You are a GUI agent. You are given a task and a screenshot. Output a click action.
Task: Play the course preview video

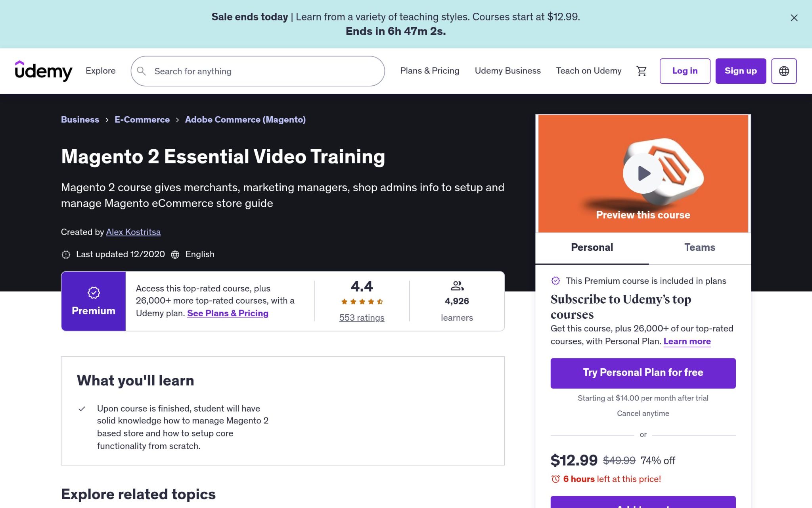click(x=643, y=173)
